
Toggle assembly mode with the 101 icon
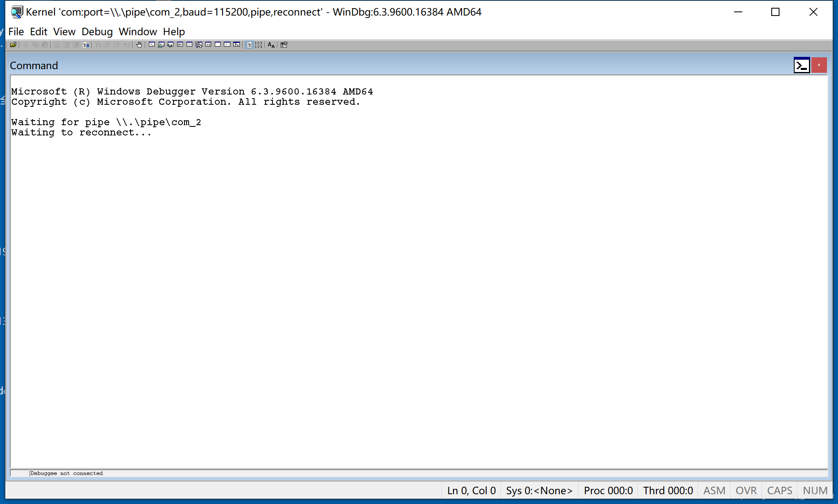point(258,45)
